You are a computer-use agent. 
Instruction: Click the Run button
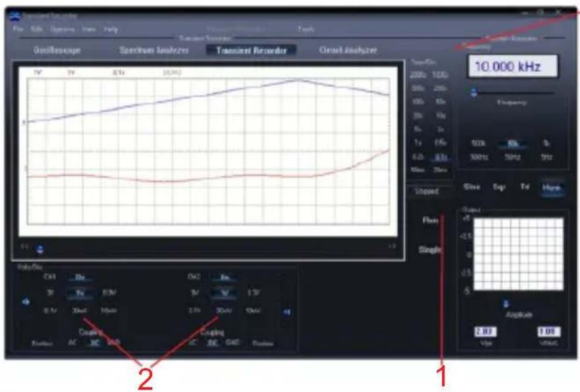pyautogui.click(x=430, y=220)
